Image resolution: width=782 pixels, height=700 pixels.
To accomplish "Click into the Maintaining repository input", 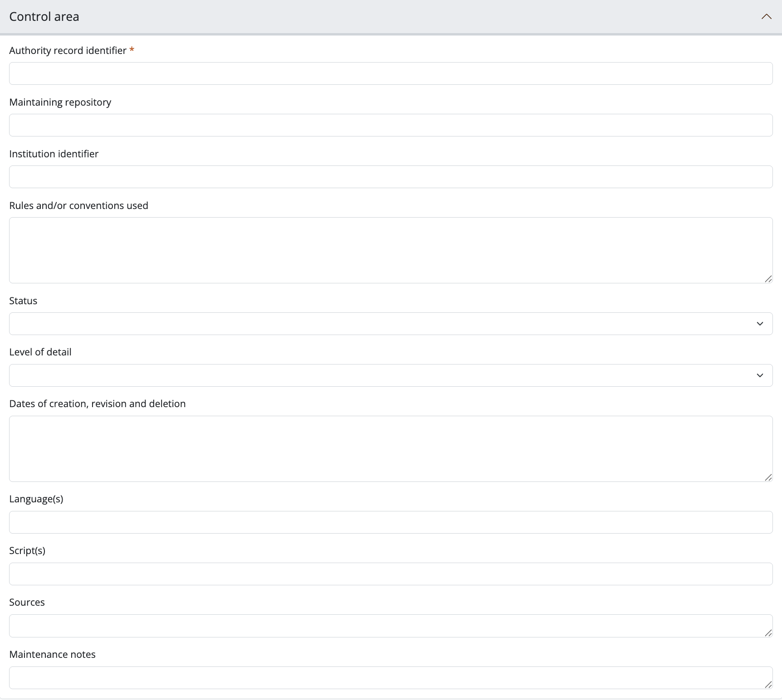I will click(x=391, y=125).
